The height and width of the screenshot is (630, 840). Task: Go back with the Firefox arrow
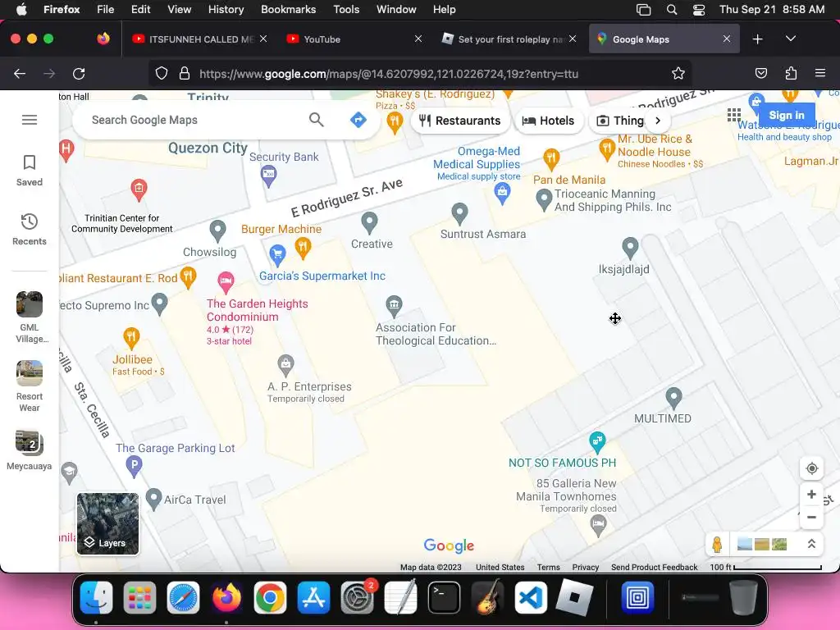[x=20, y=74]
